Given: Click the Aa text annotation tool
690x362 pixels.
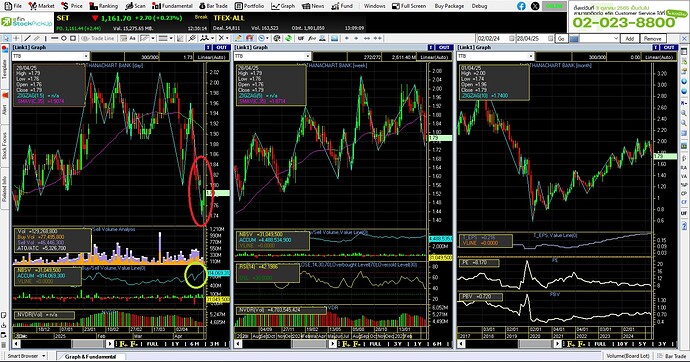Looking at the screenshot, I should pos(132,38).
